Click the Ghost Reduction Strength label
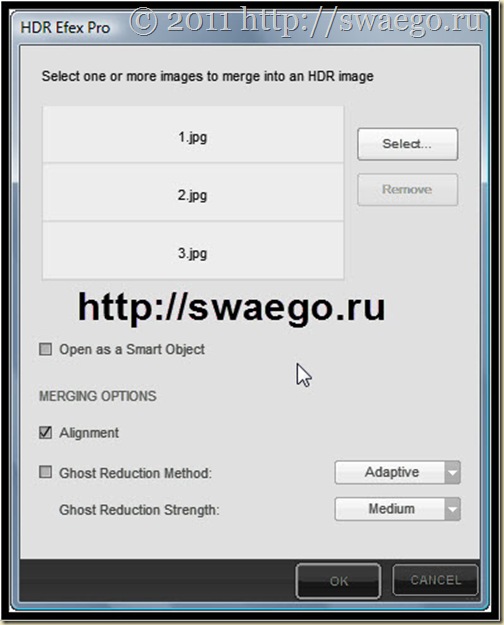The width and height of the screenshot is (504, 625). tap(139, 510)
